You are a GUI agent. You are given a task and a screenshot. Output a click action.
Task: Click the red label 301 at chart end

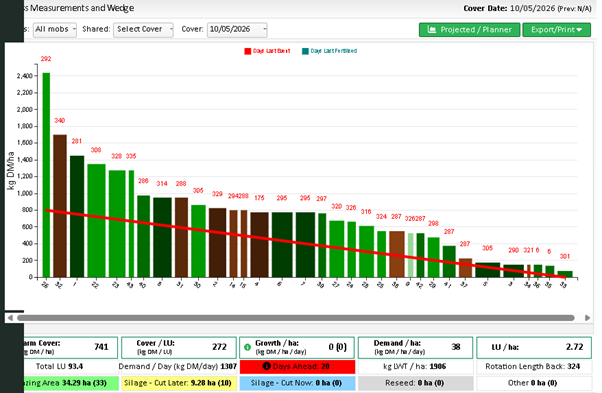(565, 256)
